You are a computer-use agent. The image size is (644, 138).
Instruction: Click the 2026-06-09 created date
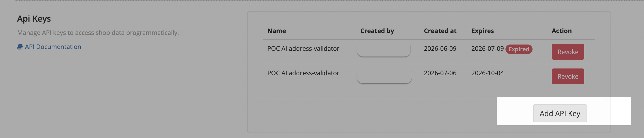tap(440, 49)
